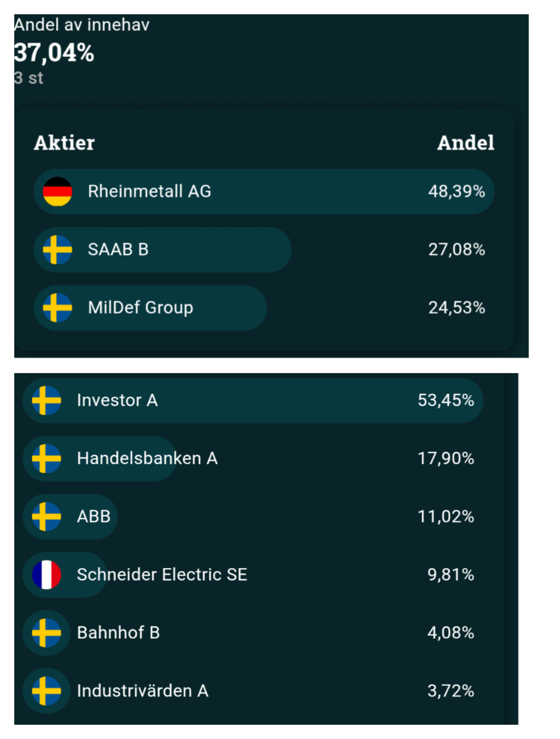Image resolution: width=560 pixels, height=739 pixels.
Task: Click the Swedish flag beside Bahnhof B
Action: tap(46, 633)
